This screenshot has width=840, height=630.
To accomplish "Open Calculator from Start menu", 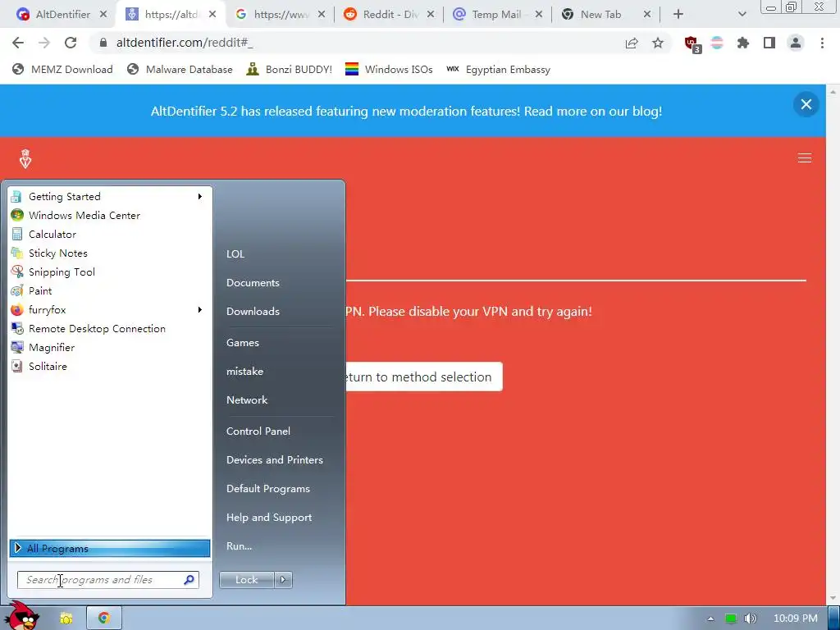I will [x=109, y=234].
